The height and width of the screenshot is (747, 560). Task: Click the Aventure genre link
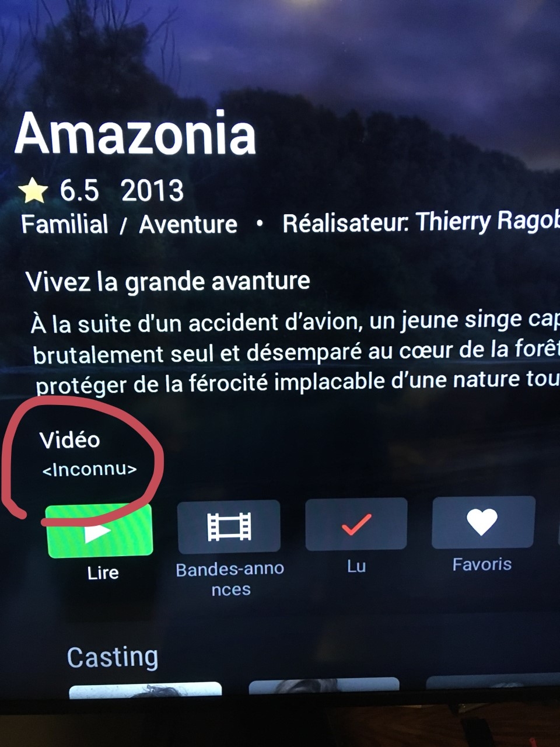(x=188, y=224)
